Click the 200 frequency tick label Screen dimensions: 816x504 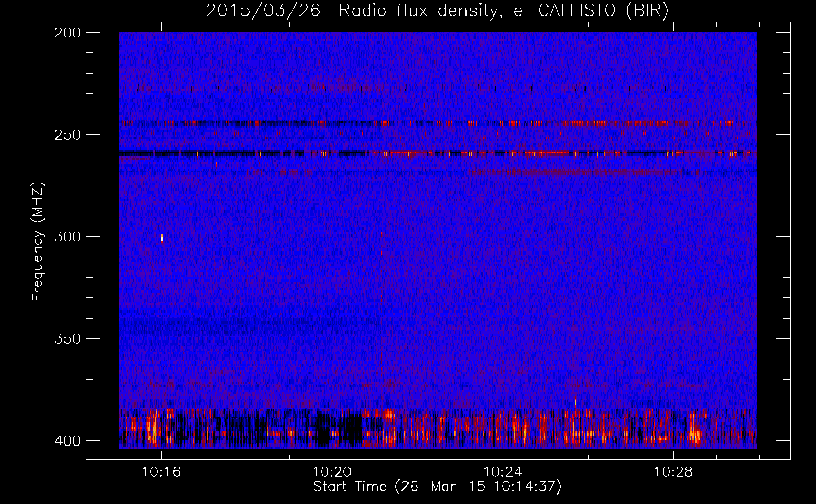[68, 33]
